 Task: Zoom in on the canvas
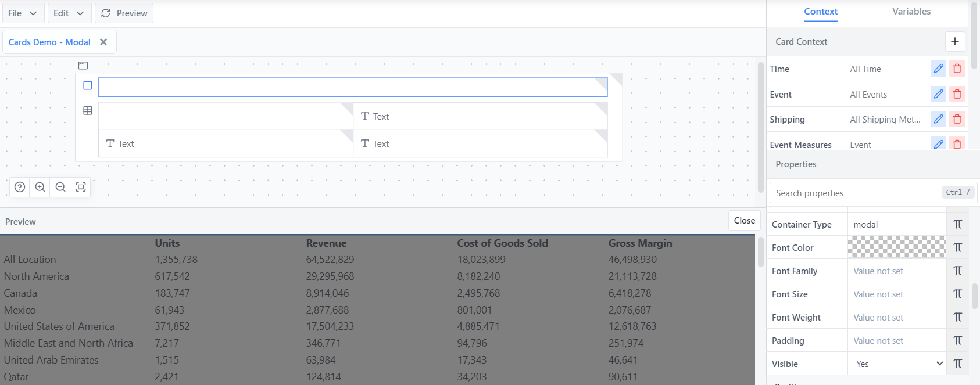pos(40,187)
